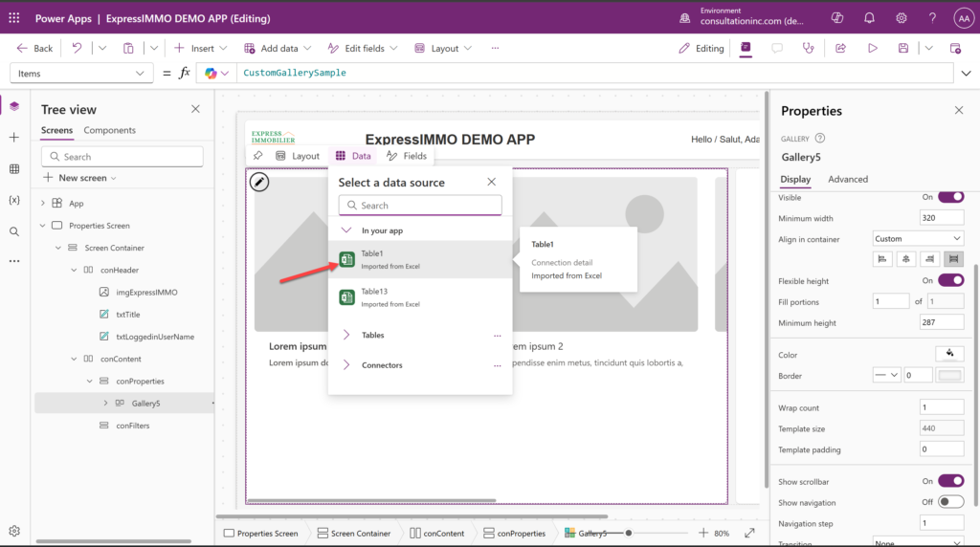The height and width of the screenshot is (547, 980).
Task: Click the Minimum width field
Action: coord(942,218)
